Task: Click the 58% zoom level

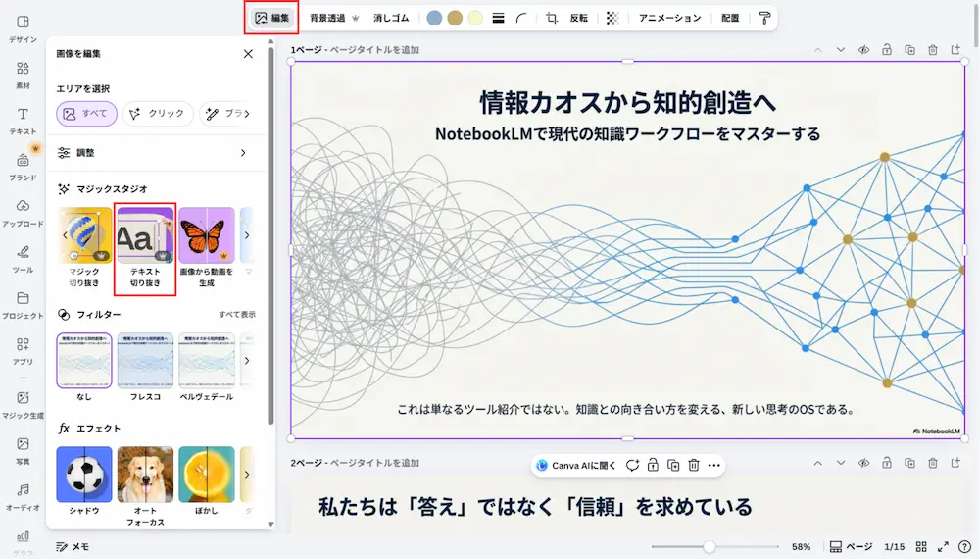Action: [x=802, y=547]
